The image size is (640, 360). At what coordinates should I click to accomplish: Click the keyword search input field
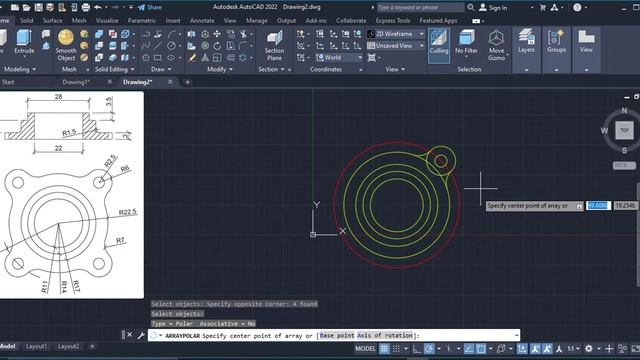pos(420,7)
